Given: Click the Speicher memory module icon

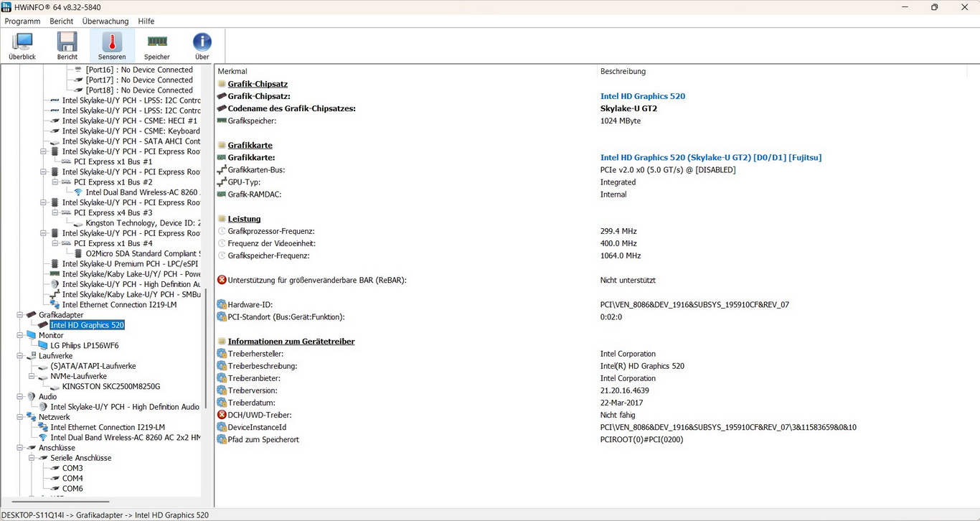Looking at the screenshot, I should 157,46.
